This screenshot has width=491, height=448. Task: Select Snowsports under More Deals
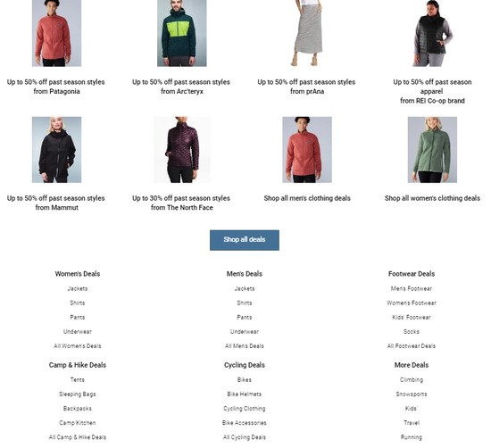pos(412,394)
